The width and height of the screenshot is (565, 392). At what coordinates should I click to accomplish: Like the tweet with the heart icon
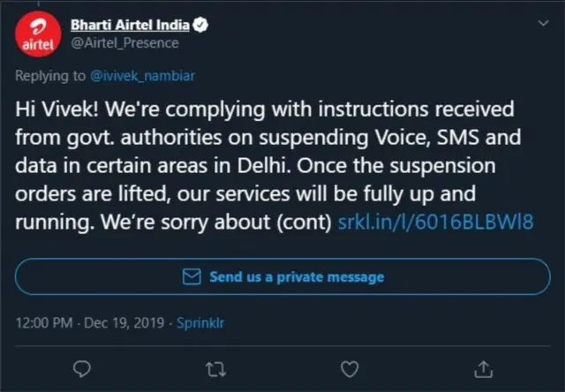tap(350, 366)
